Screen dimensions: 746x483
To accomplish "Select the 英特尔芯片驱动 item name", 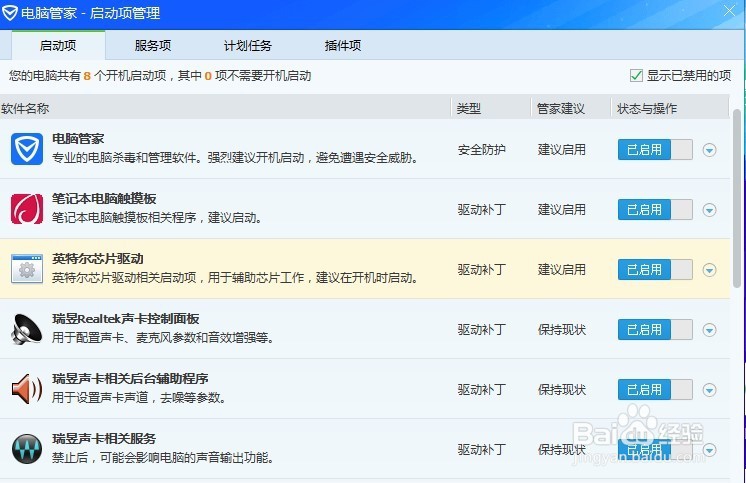I will [x=98, y=258].
